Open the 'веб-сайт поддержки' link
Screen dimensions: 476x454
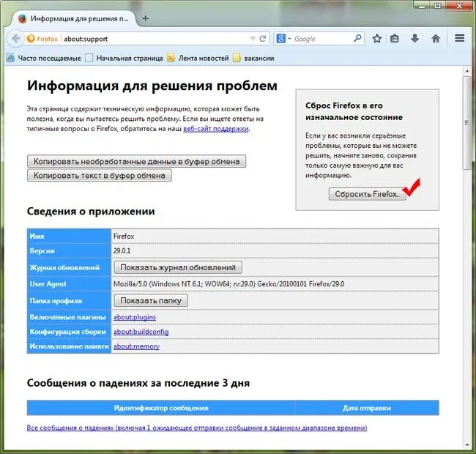click(216, 129)
